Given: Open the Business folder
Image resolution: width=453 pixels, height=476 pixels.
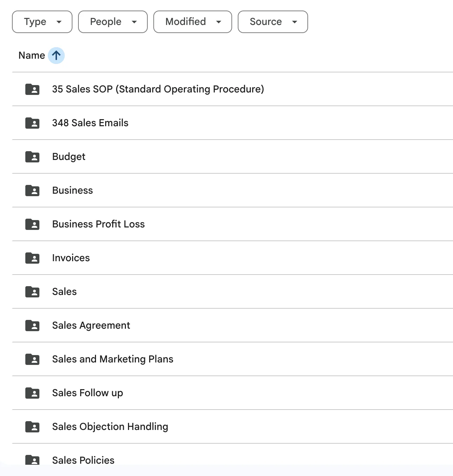Looking at the screenshot, I should 72,191.
